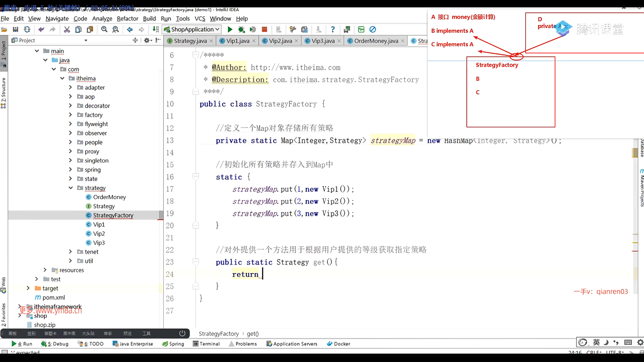This screenshot has width=644, height=362.
Task: Switch to the OrderMoney.java tab
Action: click(x=376, y=41)
